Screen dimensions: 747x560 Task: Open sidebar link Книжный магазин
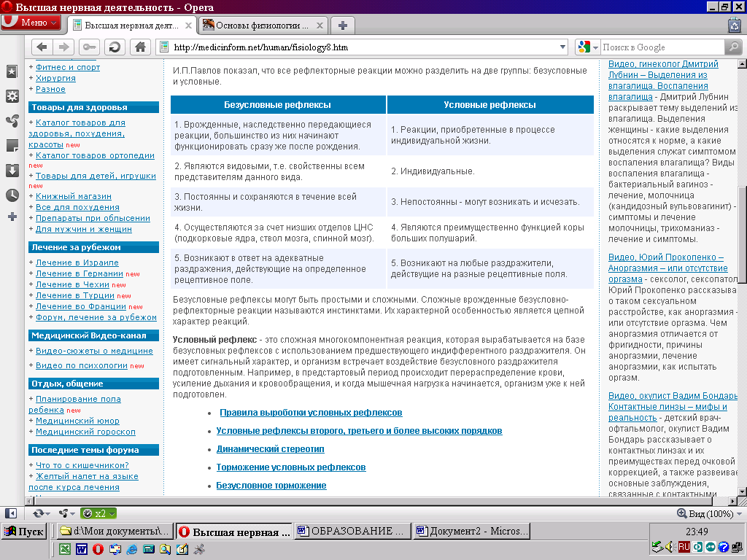pyautogui.click(x=74, y=196)
